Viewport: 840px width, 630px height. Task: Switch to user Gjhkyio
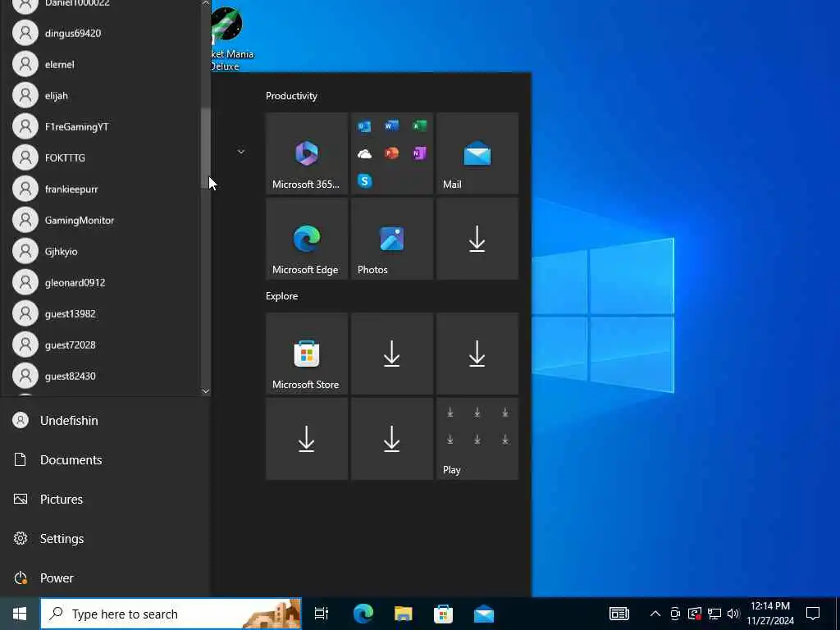pyautogui.click(x=101, y=251)
